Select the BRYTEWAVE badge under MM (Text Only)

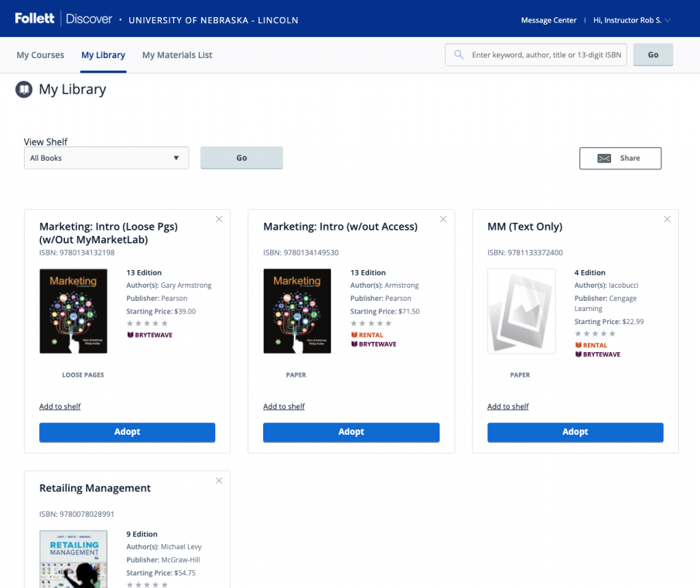[598, 354]
